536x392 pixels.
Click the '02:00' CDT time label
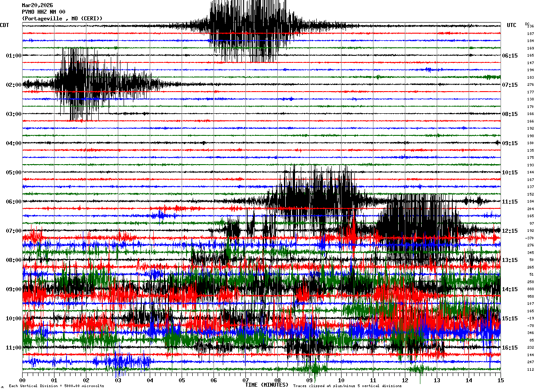[x=14, y=85]
